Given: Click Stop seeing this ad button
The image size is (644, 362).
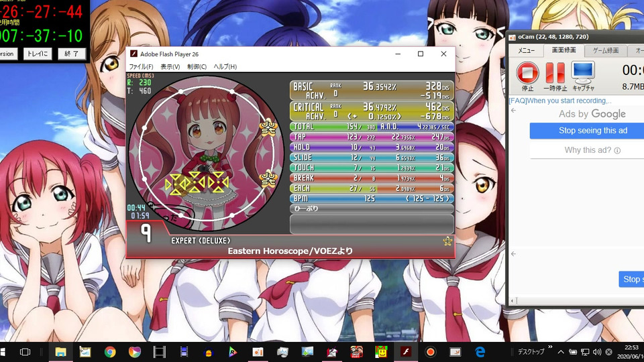Looking at the screenshot, I should (592, 131).
